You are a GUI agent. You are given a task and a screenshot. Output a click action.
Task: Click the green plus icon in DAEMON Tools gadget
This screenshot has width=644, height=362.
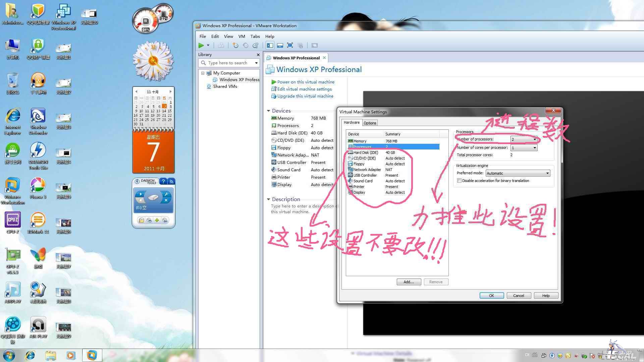coord(157,220)
